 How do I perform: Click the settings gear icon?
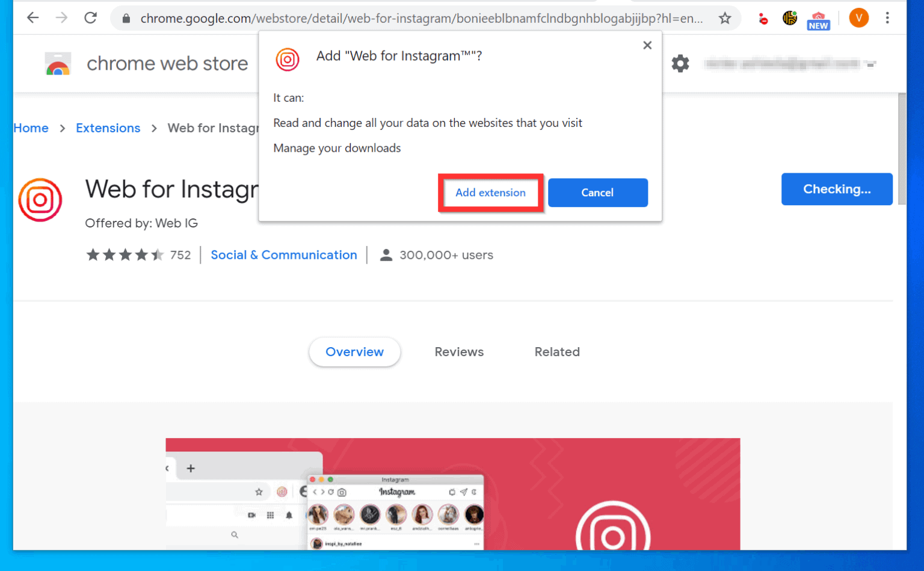680,63
